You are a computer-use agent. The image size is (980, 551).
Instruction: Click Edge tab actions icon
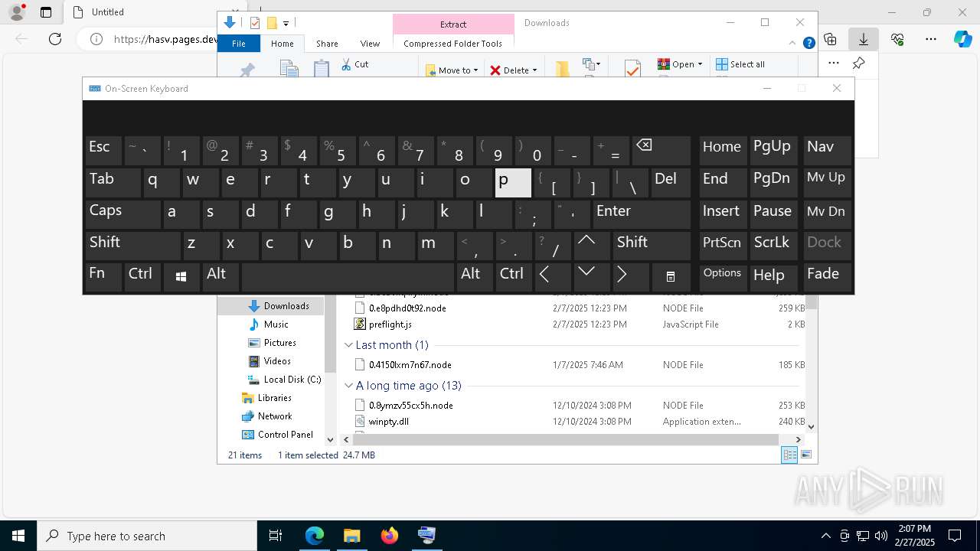click(x=46, y=12)
